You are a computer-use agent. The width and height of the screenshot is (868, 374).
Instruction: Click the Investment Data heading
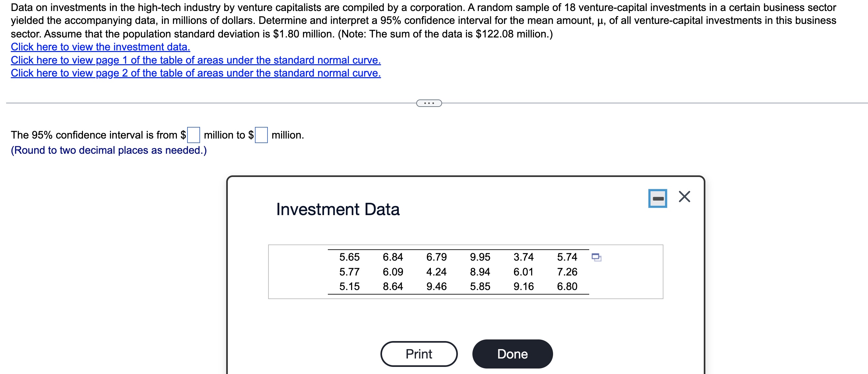point(338,209)
